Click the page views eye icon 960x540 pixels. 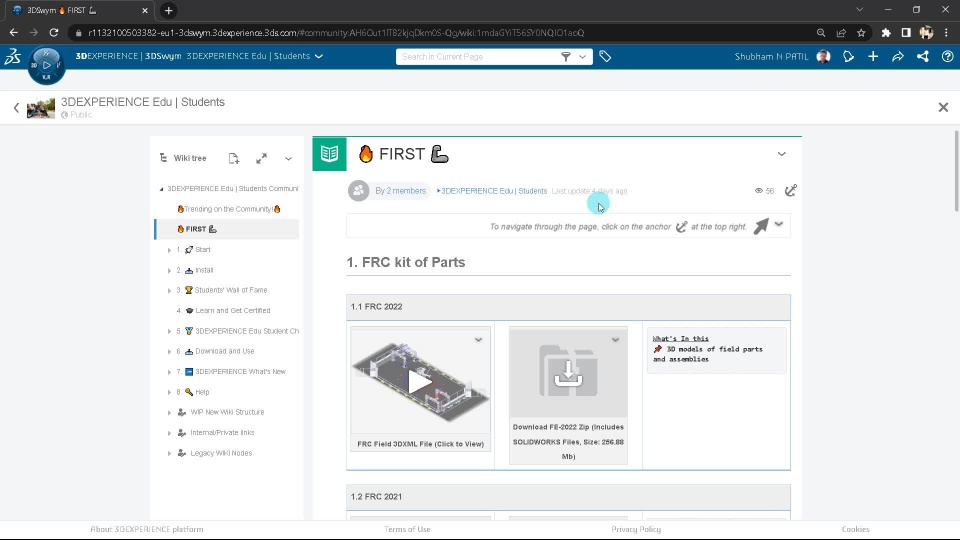(x=759, y=191)
